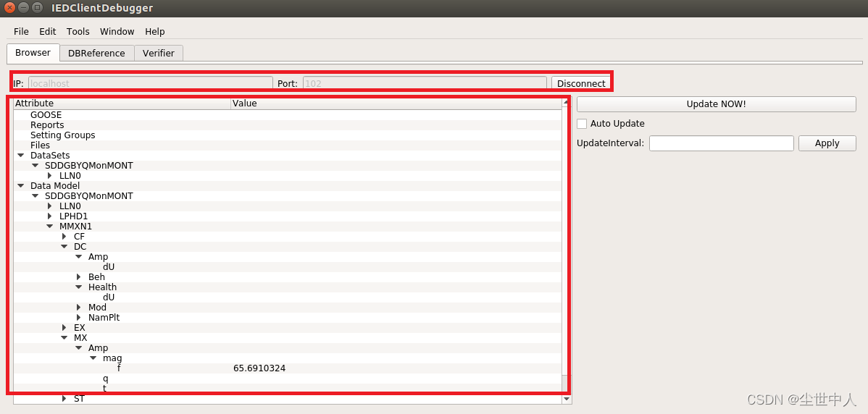This screenshot has height=414, width=868.
Task: Click the Apply button
Action: [827, 143]
